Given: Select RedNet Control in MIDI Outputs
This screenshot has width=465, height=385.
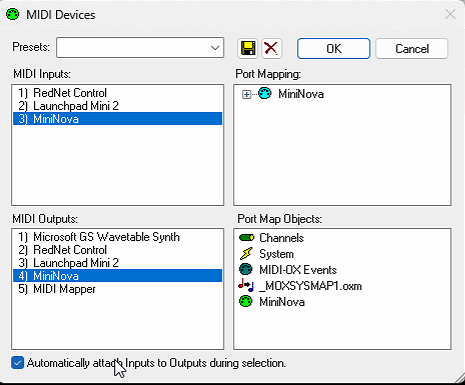Looking at the screenshot, I should pos(118,250).
